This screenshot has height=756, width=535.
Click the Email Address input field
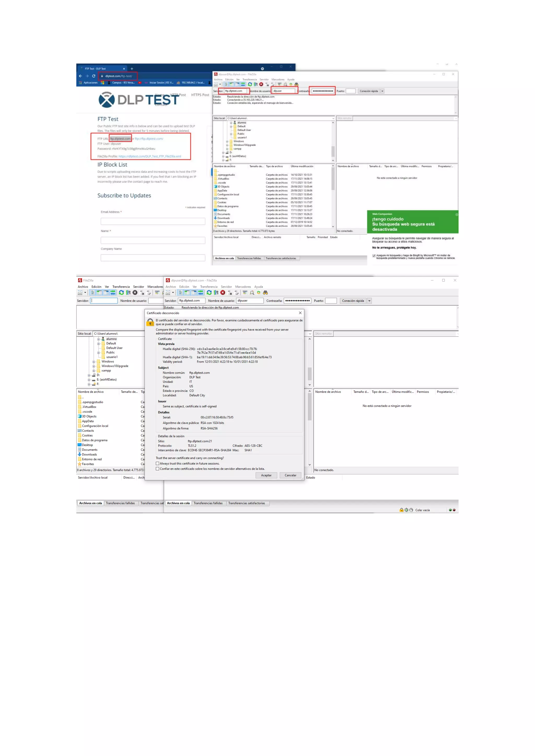153,221
